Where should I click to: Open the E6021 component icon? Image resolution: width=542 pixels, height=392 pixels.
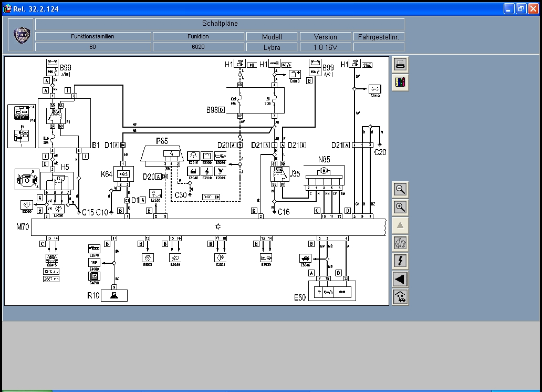coord(148,258)
